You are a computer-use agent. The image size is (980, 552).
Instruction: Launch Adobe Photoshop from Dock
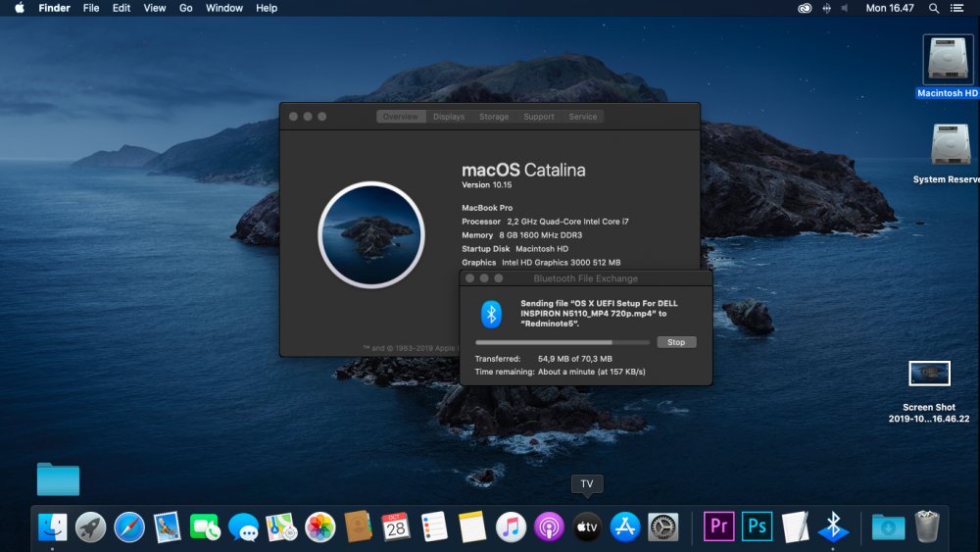tap(757, 527)
